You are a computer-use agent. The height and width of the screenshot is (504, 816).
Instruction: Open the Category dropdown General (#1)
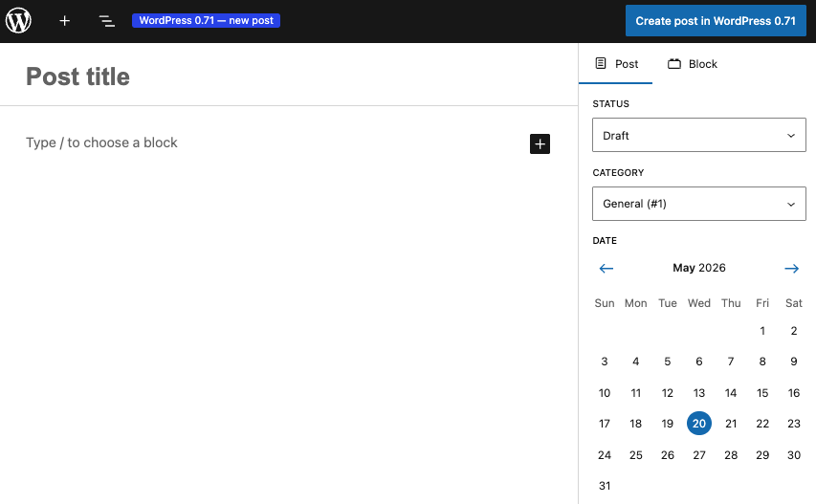[699, 204]
